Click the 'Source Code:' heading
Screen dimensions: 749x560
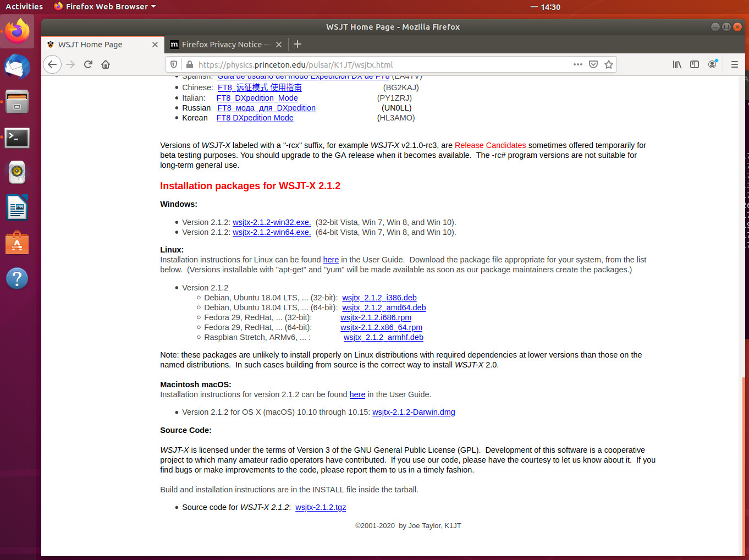[x=186, y=430]
